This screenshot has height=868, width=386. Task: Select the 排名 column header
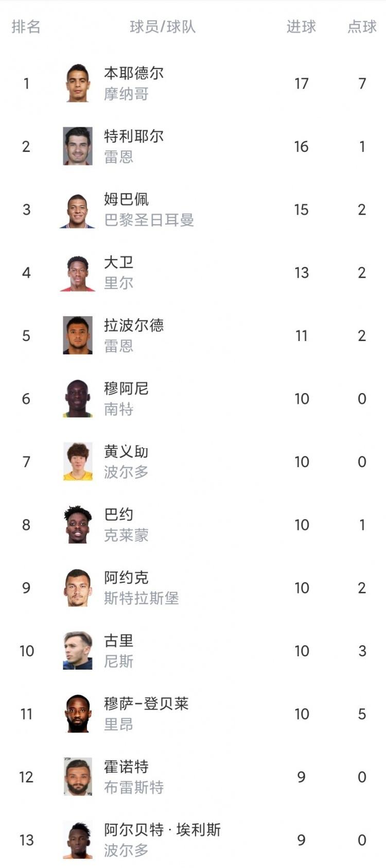(26, 27)
